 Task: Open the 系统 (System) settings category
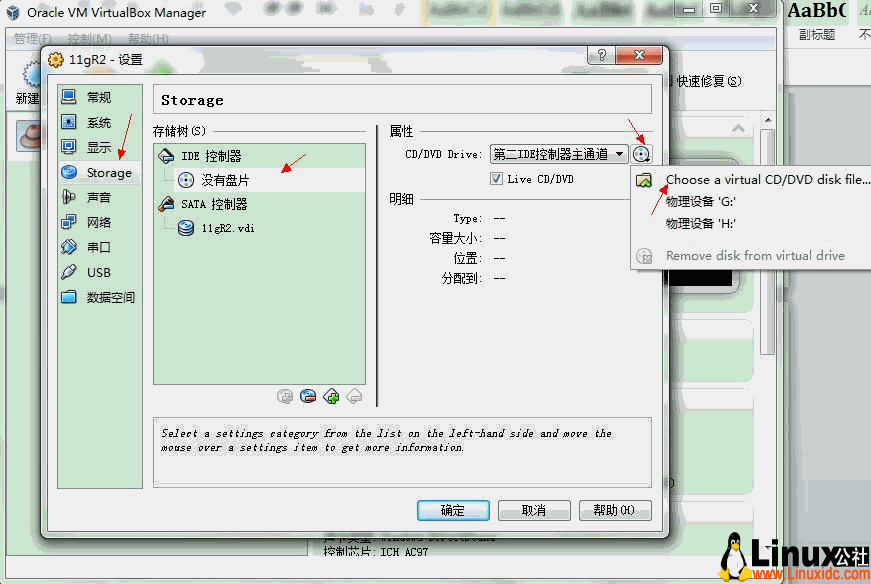pos(99,122)
